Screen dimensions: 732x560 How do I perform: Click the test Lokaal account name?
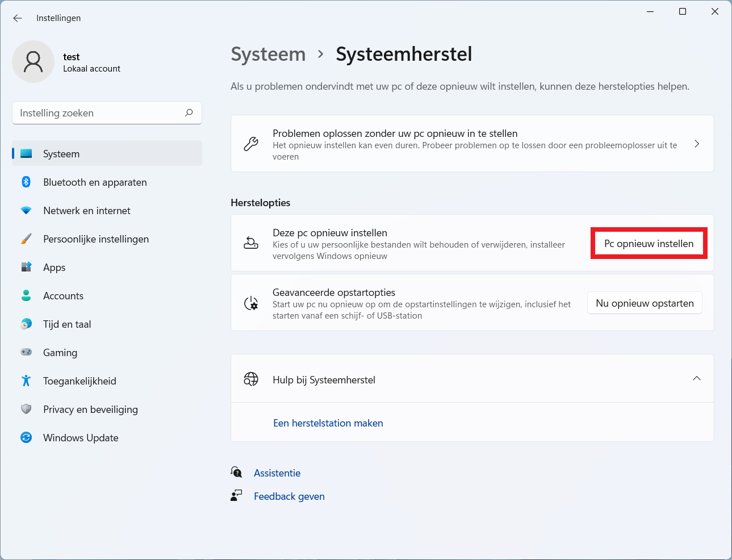pyautogui.click(x=91, y=62)
